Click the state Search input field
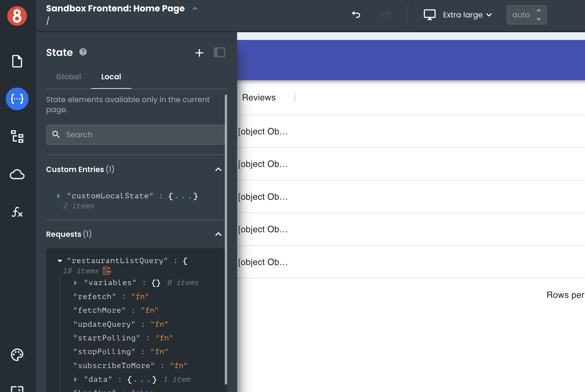Viewport: 585px width, 392px height. [x=135, y=135]
